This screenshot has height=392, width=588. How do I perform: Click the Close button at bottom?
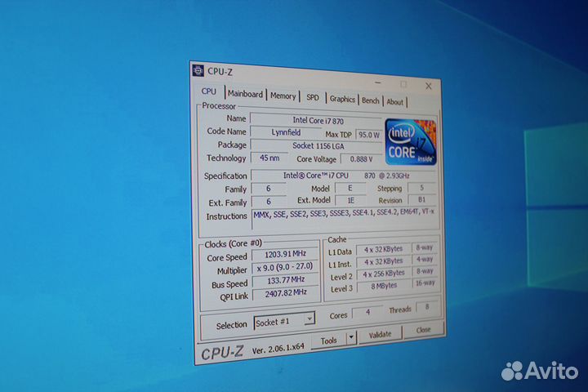(423, 330)
